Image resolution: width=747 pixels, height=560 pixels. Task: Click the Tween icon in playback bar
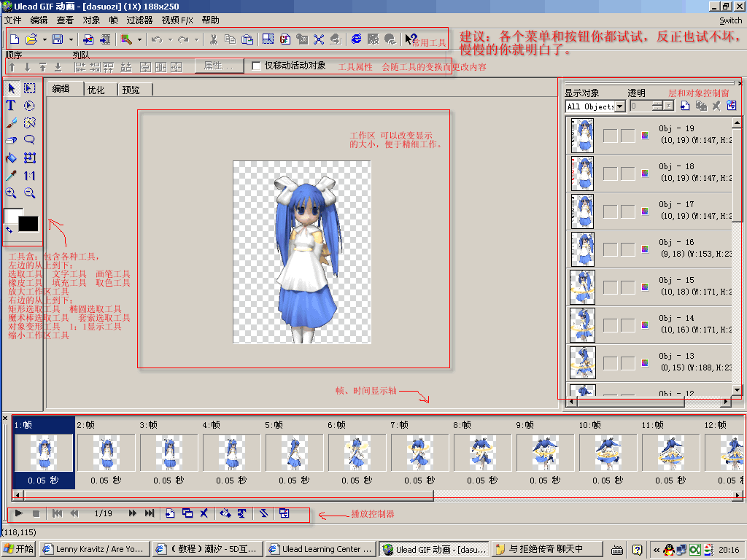click(x=225, y=513)
